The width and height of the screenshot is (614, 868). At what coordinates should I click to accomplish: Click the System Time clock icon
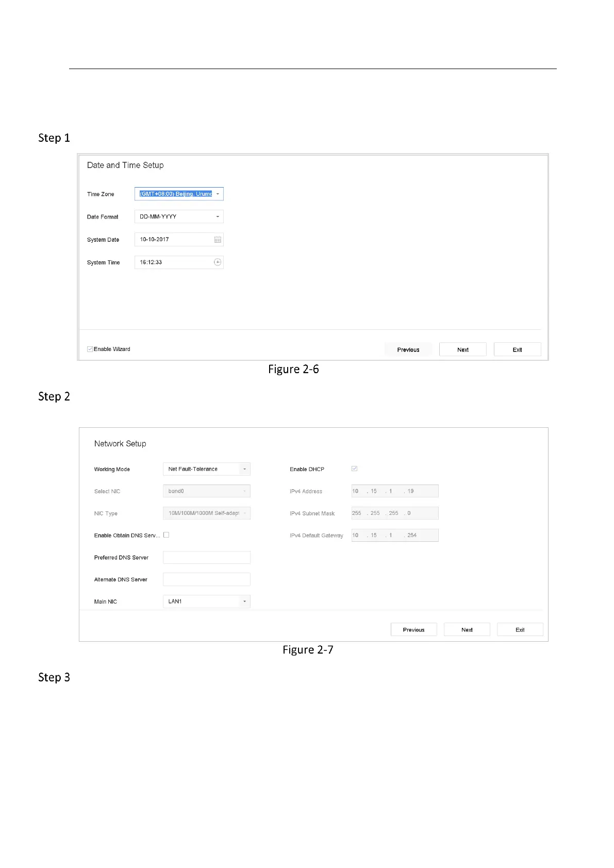(218, 262)
